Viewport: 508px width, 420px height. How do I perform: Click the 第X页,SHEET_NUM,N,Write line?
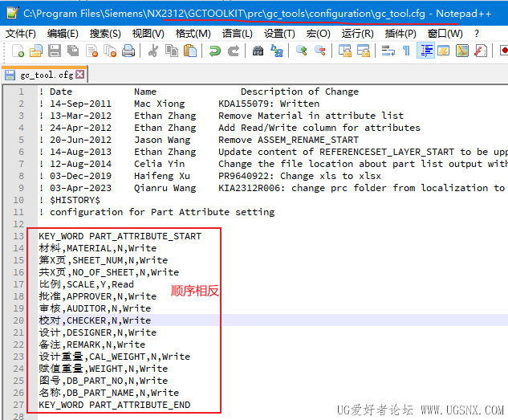pos(103,260)
